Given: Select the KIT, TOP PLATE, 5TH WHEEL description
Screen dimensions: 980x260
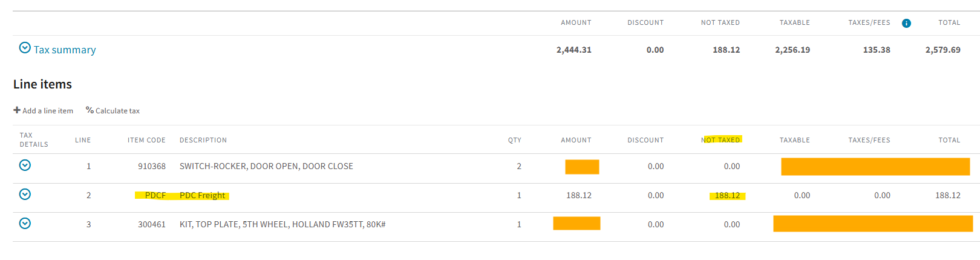Looking at the screenshot, I should 283,224.
